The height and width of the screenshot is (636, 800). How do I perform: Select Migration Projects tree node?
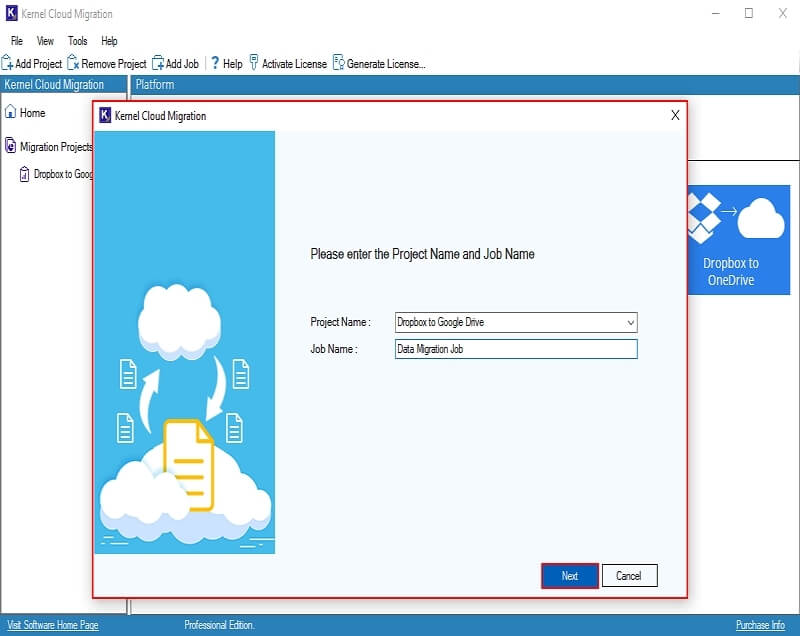click(56, 147)
